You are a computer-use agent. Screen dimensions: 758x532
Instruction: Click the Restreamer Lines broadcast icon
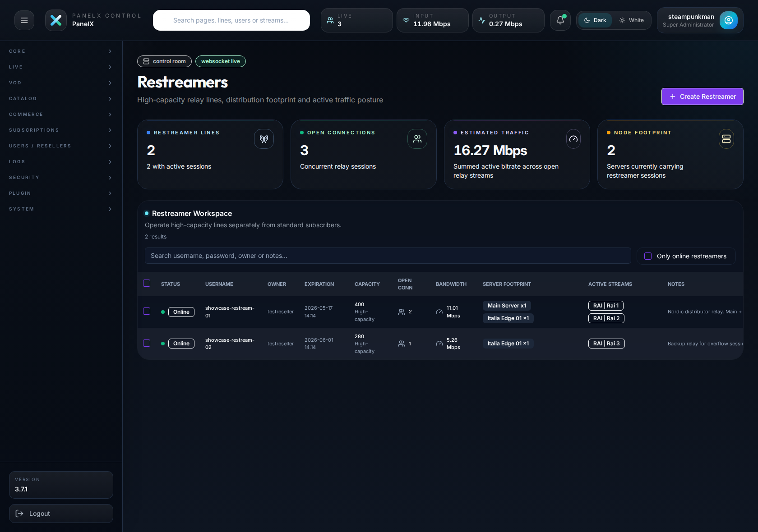[264, 139]
